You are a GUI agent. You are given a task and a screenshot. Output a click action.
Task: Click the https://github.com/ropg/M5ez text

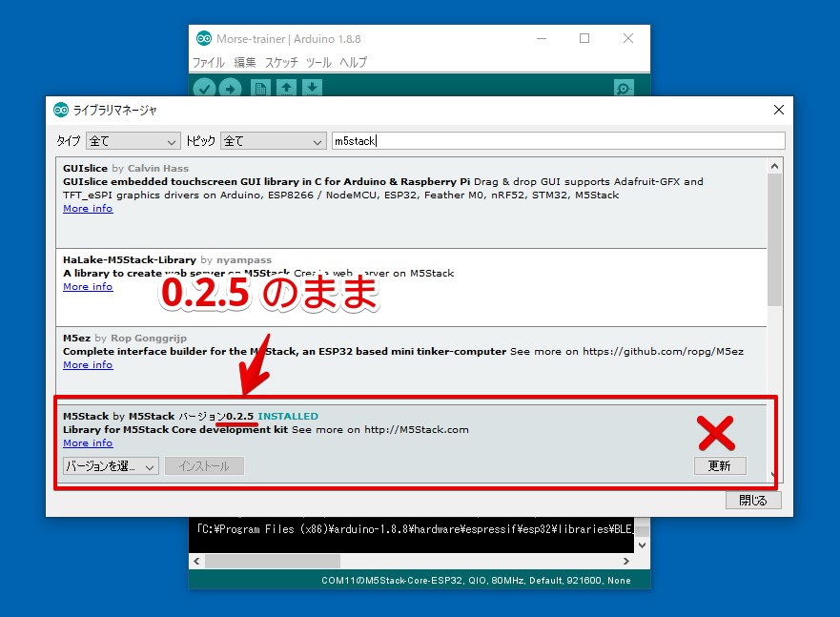pos(664,351)
